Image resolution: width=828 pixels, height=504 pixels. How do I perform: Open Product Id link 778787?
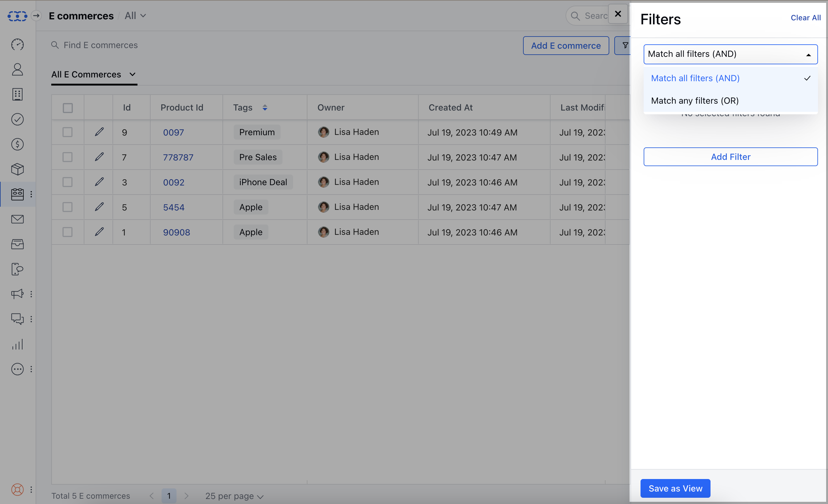(178, 157)
